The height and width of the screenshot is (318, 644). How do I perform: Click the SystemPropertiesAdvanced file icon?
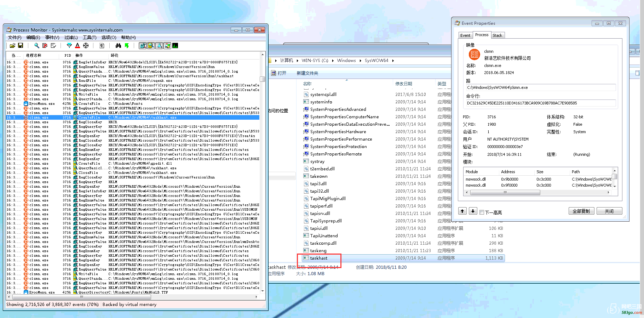coord(306,109)
